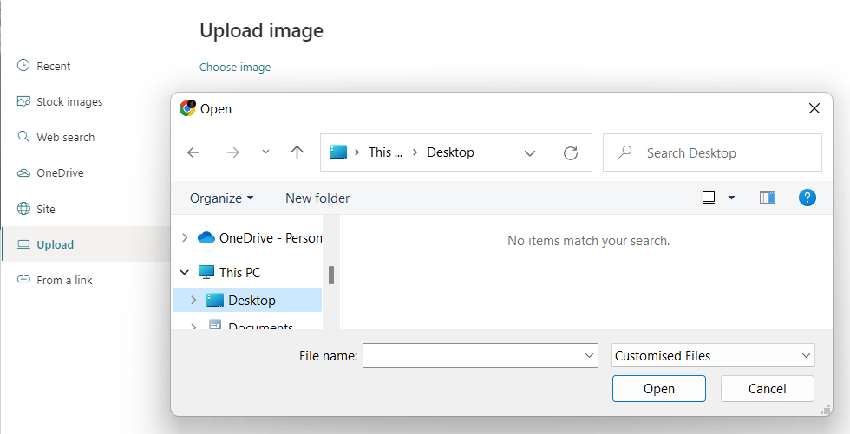Open recent locations dropdown arrow
850x434 pixels.
pyautogui.click(x=266, y=152)
